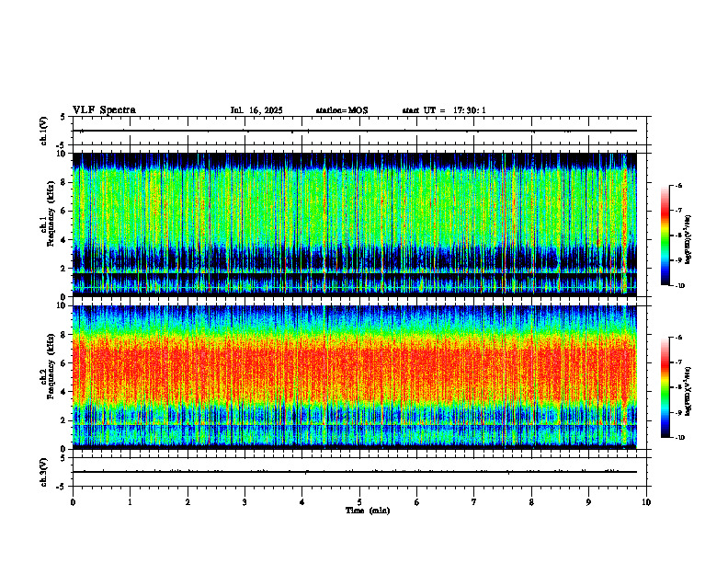Viewport: 728px width, 563px height.
Task: Click the "8" kHz tick of ch.1 panel
Action: tap(64, 182)
